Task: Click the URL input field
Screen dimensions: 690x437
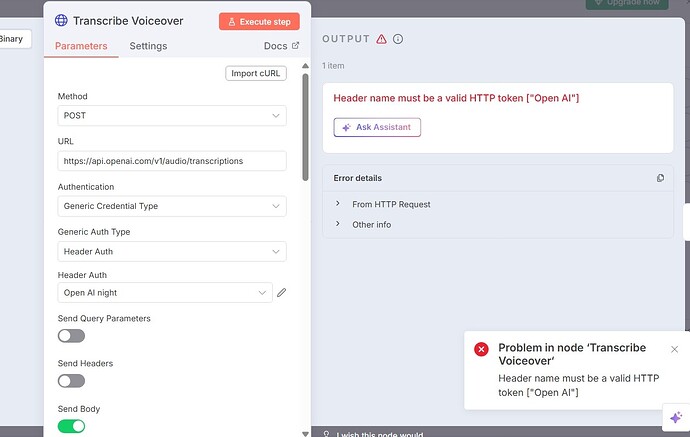Action: point(172,161)
